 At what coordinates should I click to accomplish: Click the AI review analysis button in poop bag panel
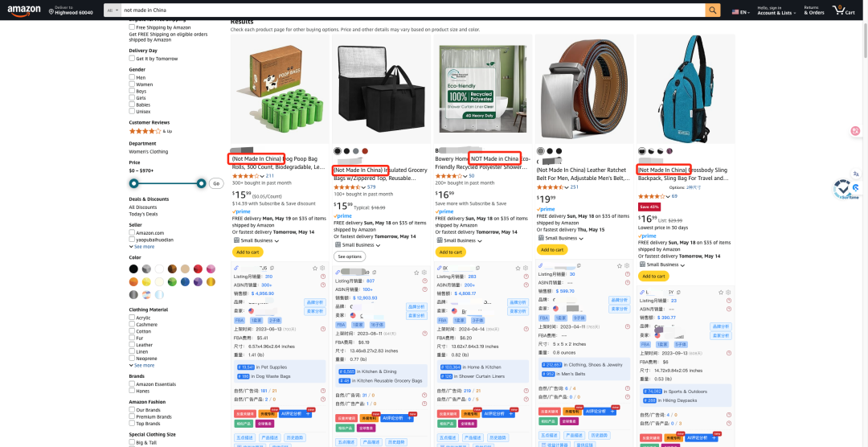pos(295,413)
